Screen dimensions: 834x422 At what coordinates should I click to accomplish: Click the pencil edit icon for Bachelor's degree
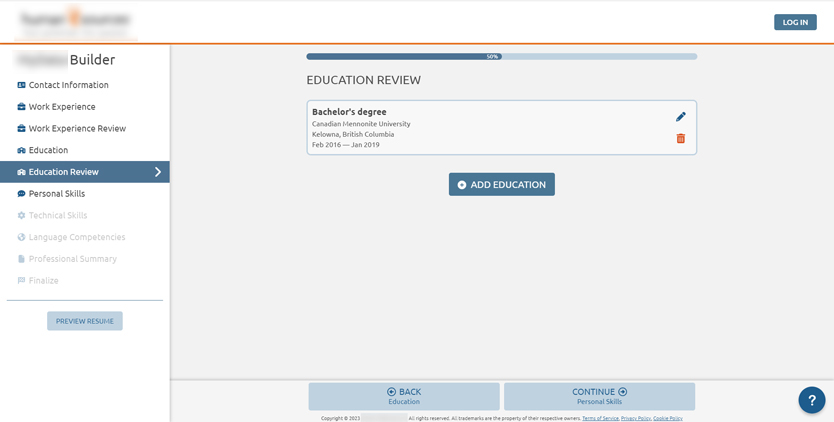pyautogui.click(x=681, y=117)
